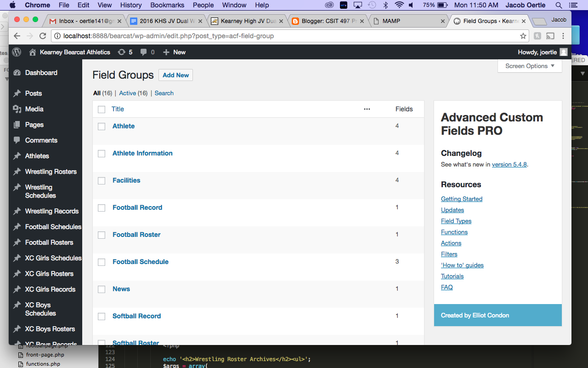The image size is (588, 368).
Task: Check the Football Record row checkbox
Action: (102, 208)
